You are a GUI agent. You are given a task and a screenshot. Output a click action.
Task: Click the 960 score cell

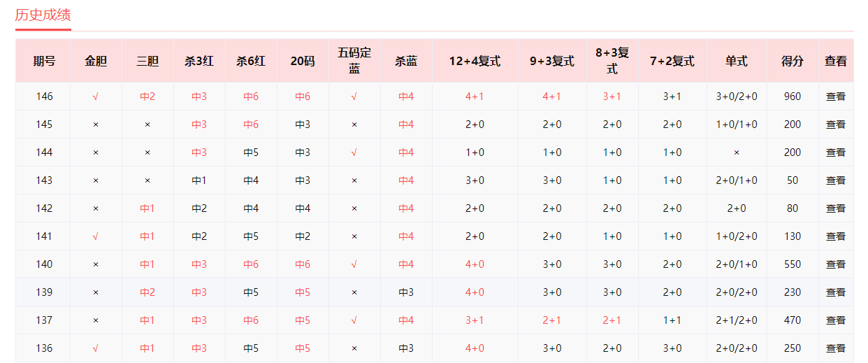[x=792, y=97]
